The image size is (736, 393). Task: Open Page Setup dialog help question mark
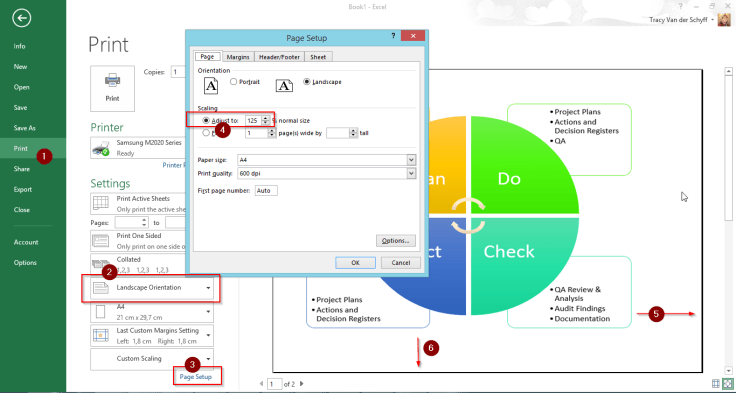[x=393, y=36]
